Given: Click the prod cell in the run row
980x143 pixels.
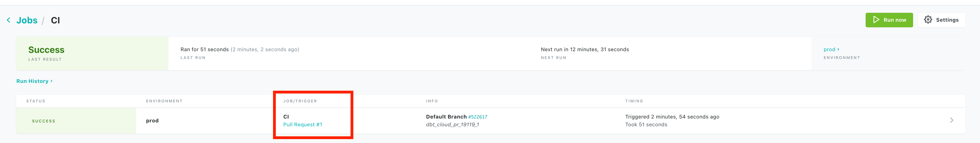Looking at the screenshot, I should (x=152, y=121).
